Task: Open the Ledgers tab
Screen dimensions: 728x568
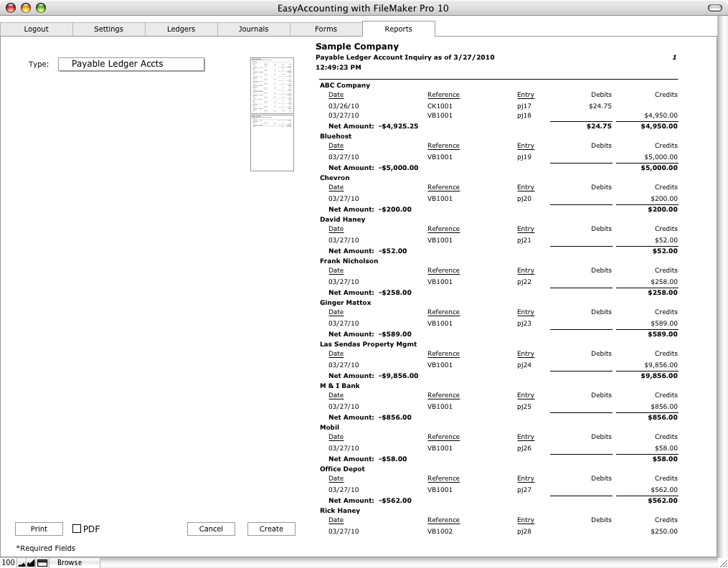Action: point(181,29)
